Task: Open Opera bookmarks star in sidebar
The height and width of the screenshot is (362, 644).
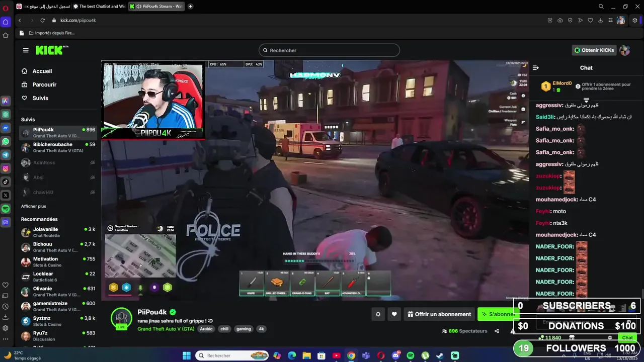Action: point(6,35)
